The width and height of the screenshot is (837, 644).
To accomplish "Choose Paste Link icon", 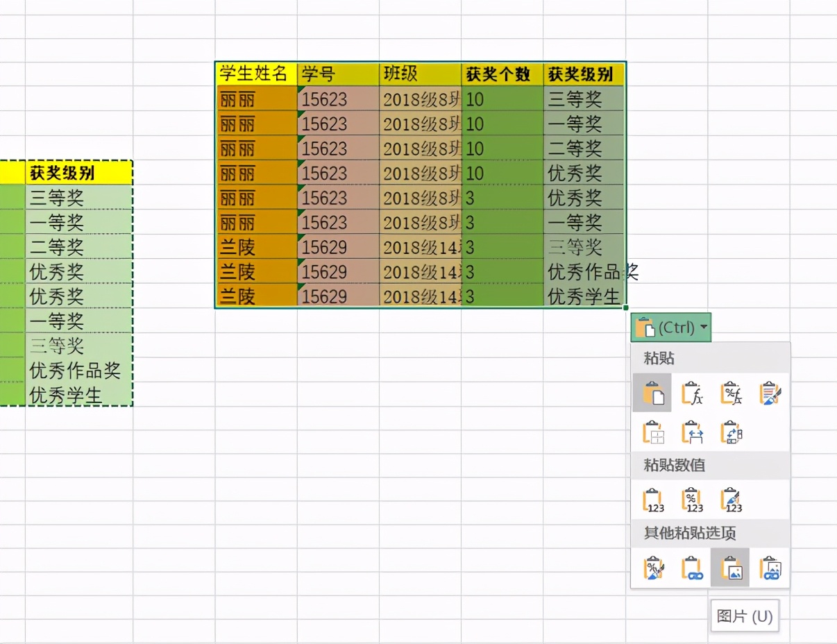I will click(x=692, y=567).
